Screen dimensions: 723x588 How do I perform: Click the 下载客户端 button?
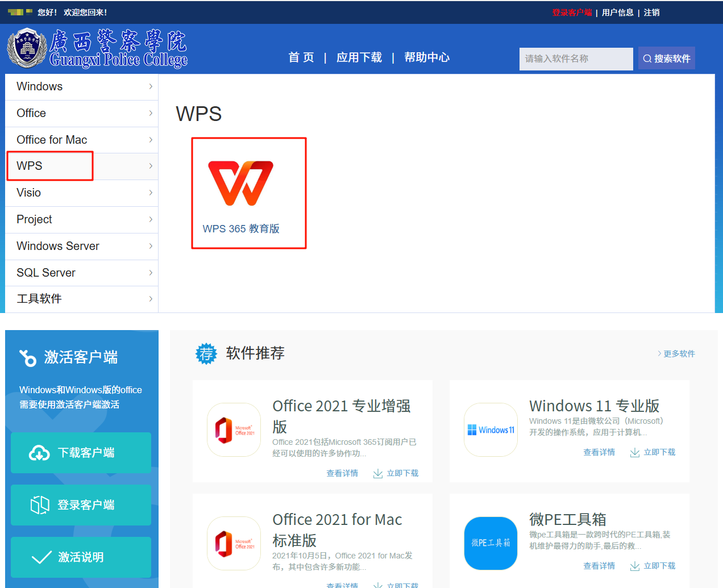81,453
